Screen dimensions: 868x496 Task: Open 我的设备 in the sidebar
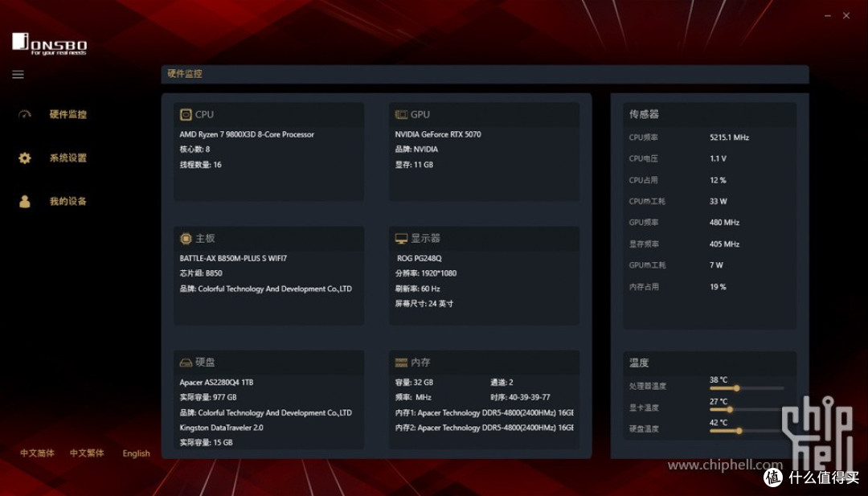[x=68, y=201]
